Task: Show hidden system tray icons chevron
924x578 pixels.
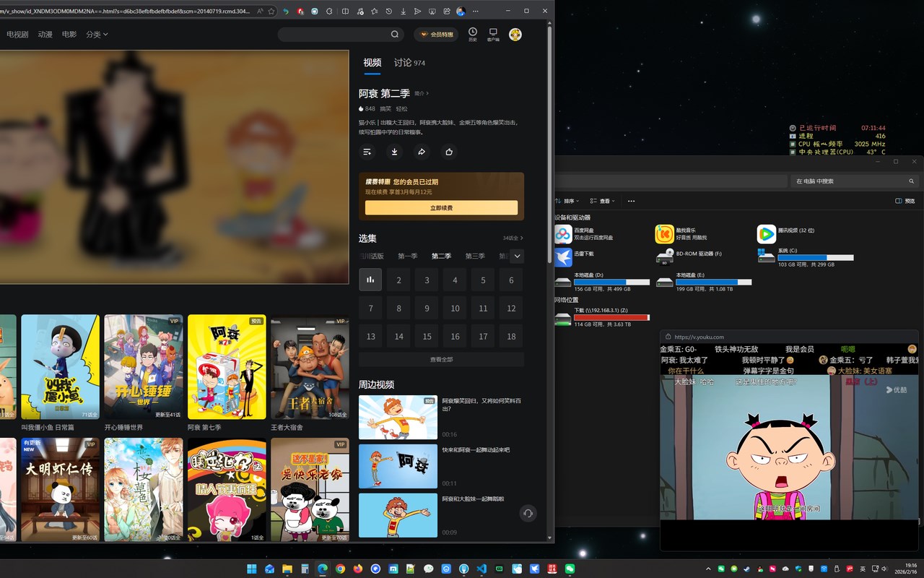Action: [x=708, y=569]
